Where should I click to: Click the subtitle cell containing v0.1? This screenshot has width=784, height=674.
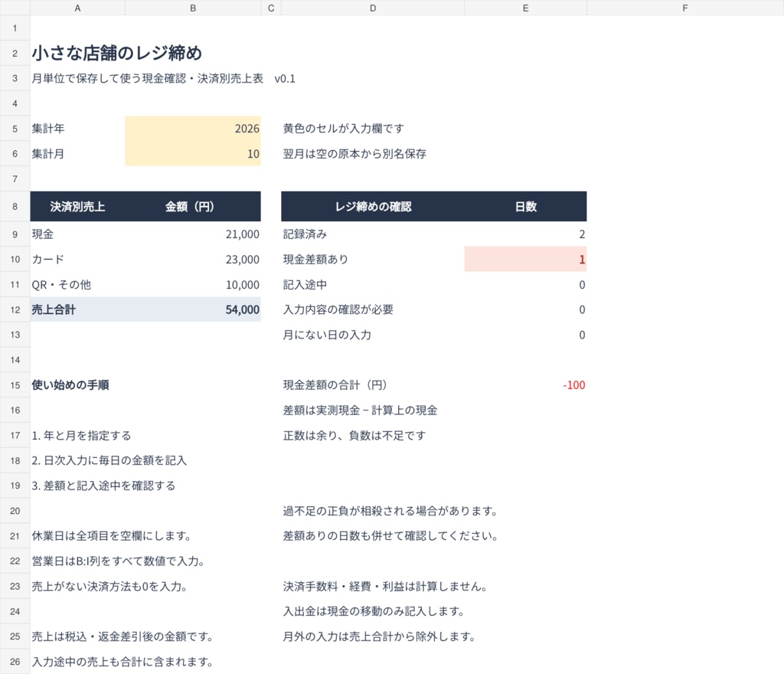(x=164, y=78)
